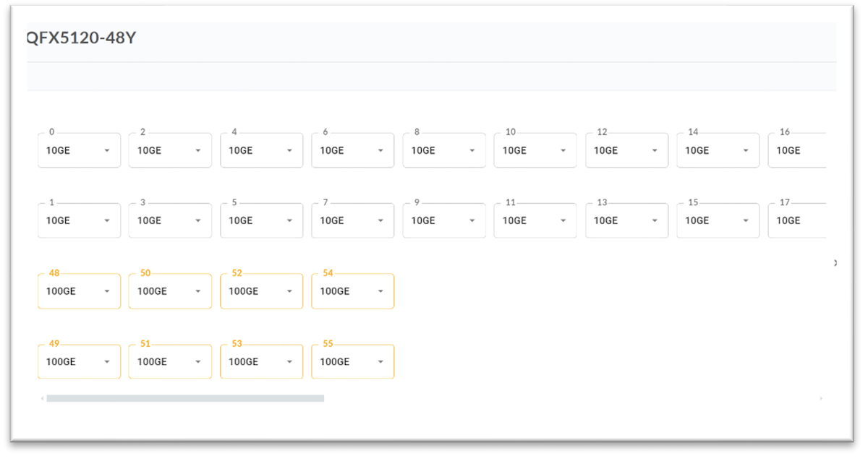
Task: Open the port 14 speed dropdown
Action: (x=718, y=150)
